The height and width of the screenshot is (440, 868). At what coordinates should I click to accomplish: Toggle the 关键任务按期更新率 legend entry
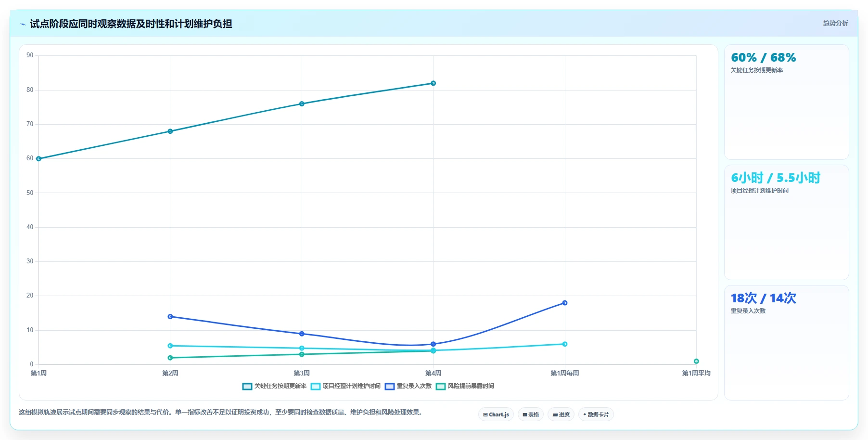274,386
